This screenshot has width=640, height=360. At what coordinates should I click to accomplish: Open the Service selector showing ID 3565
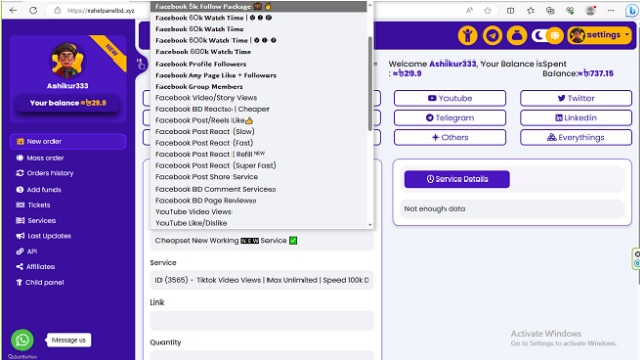click(262, 280)
